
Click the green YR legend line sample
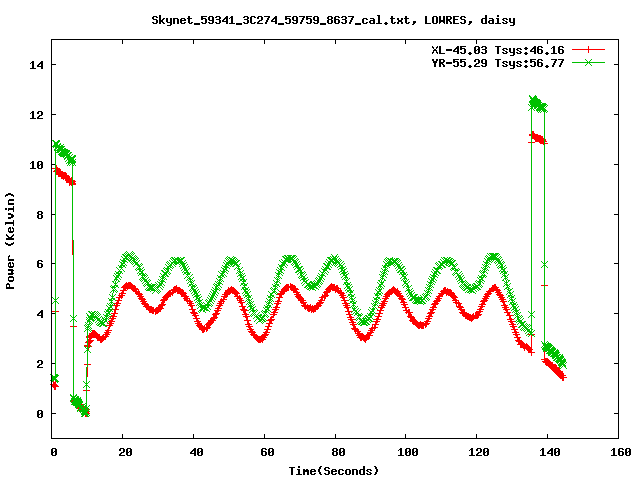(588, 62)
